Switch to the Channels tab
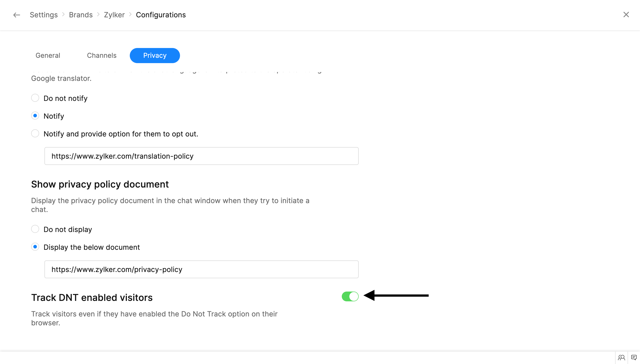 point(102,56)
